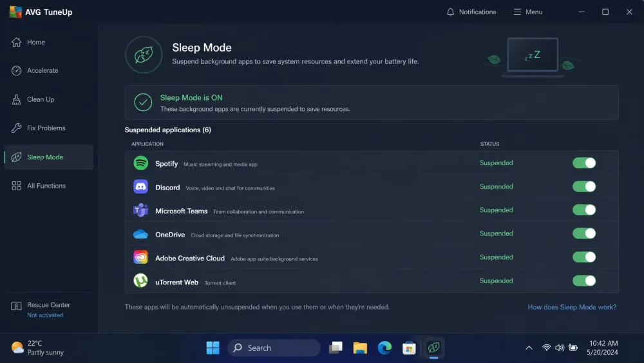Image resolution: width=644 pixels, height=363 pixels.
Task: Click Spotify's Suspended status text
Action: tap(496, 162)
